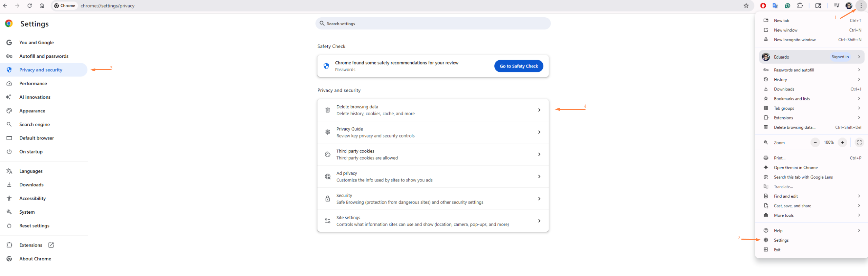Screen dimensions: 868x276
Task: Click the bookmark star icon in address bar
Action: (x=746, y=6)
